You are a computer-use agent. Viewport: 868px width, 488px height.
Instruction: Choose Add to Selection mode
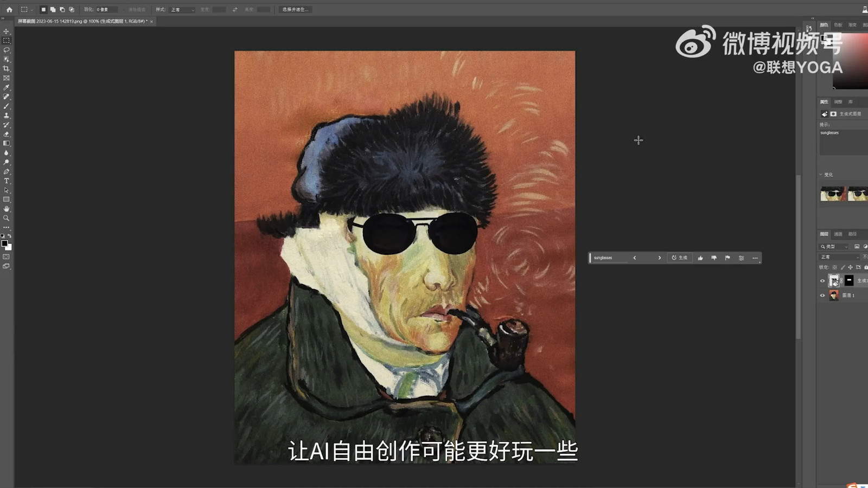(x=53, y=9)
